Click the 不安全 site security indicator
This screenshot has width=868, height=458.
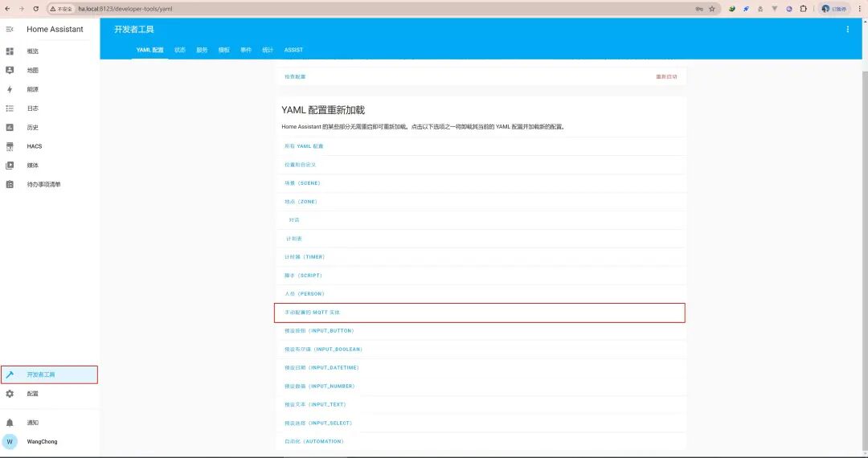[61, 9]
